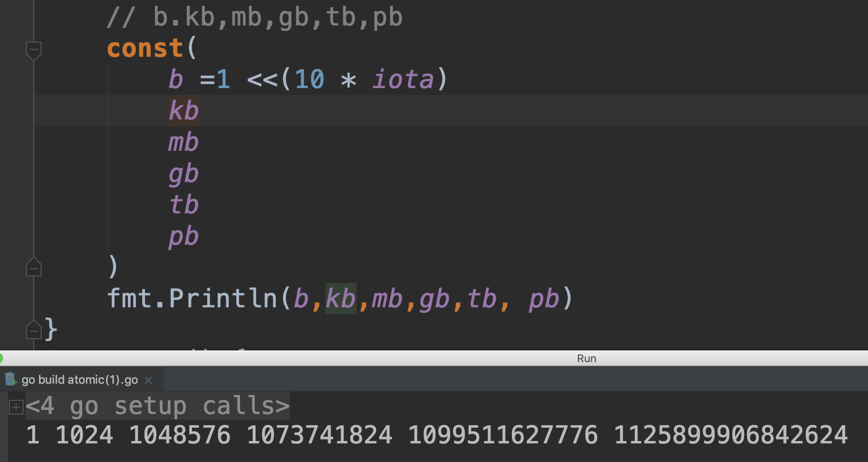Click the green indicator dot in Run header
868x462 pixels.
[1, 358]
